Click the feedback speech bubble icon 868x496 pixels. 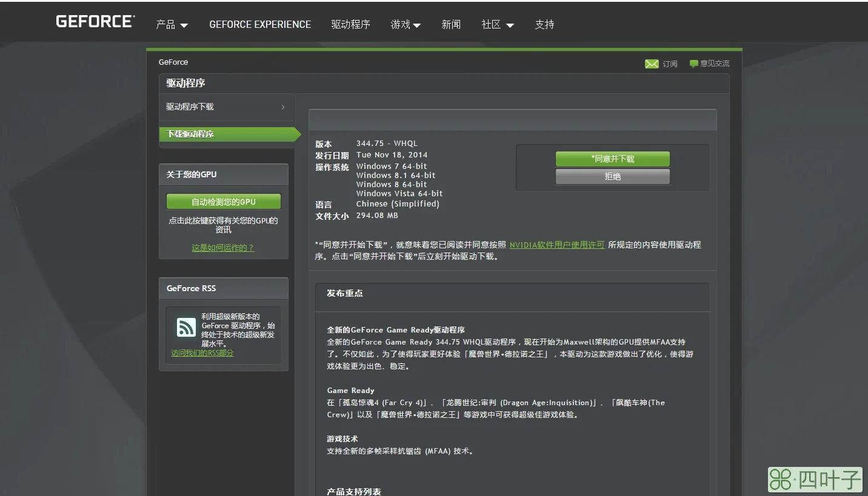coord(693,64)
